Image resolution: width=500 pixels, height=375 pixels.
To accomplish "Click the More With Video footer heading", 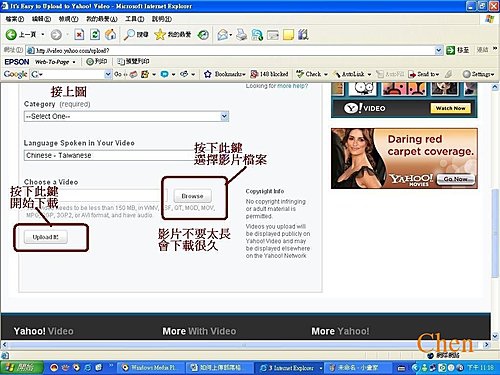I will click(x=199, y=331).
